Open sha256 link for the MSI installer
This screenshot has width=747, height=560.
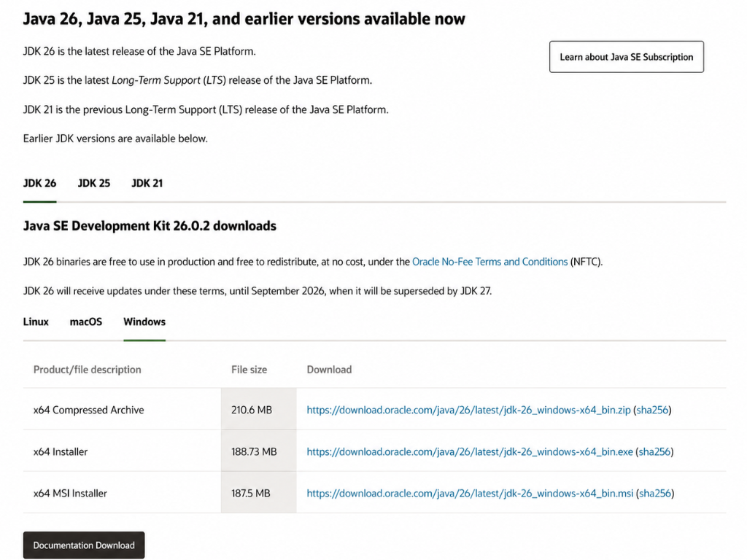(x=654, y=494)
